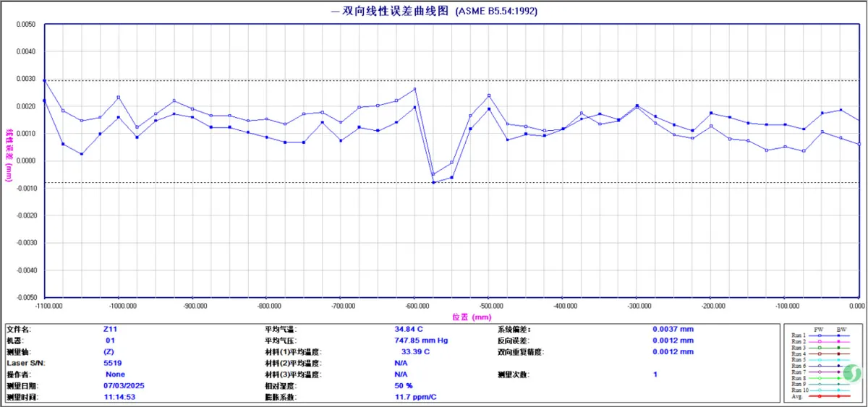
Task: Click the Run 3 BW green legend marker
Action: click(838, 348)
